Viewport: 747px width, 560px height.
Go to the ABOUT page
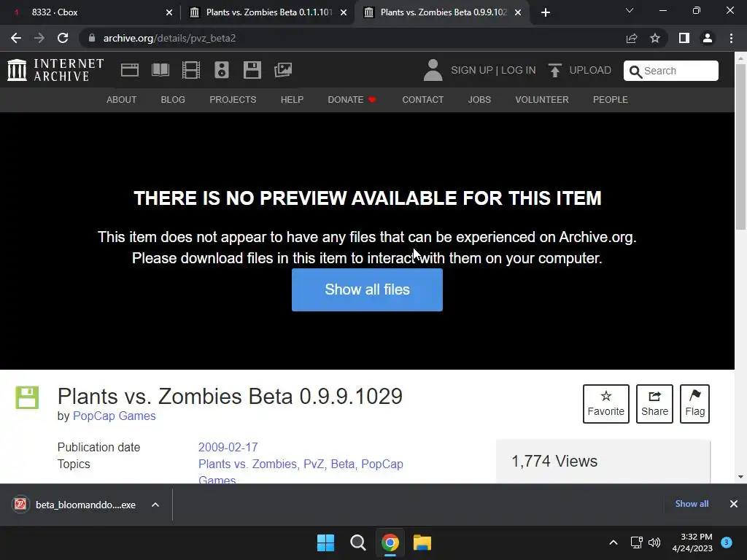[122, 99]
